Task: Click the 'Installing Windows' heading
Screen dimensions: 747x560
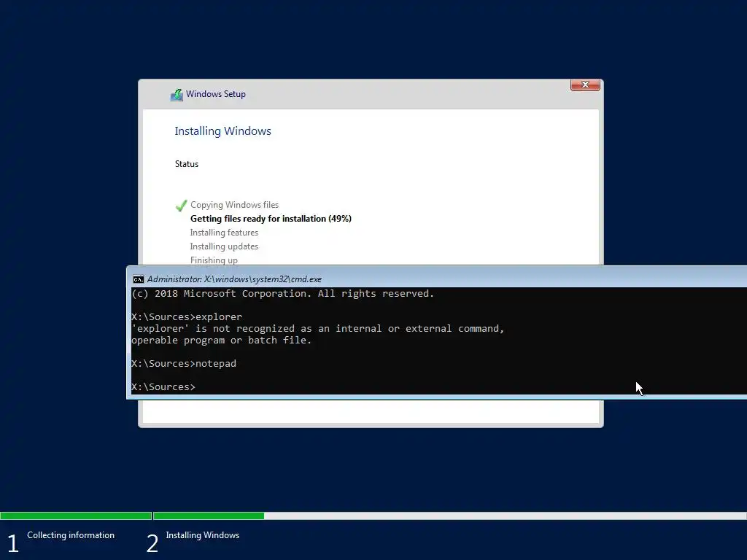Action: (x=222, y=131)
